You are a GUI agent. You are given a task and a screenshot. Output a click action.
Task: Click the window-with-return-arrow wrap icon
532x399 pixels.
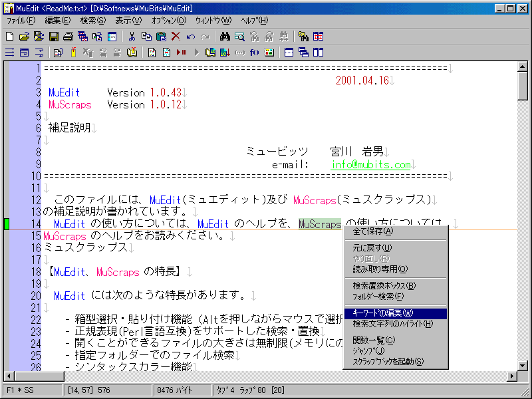[x=25, y=53]
